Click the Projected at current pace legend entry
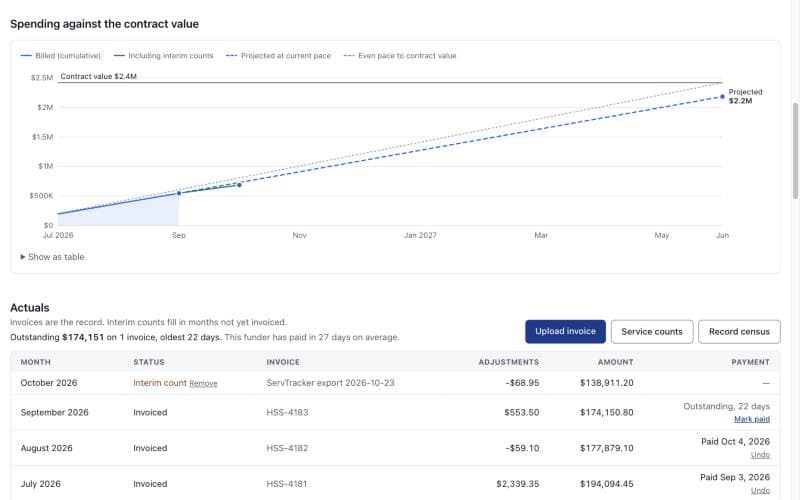800x500 pixels. pos(279,56)
